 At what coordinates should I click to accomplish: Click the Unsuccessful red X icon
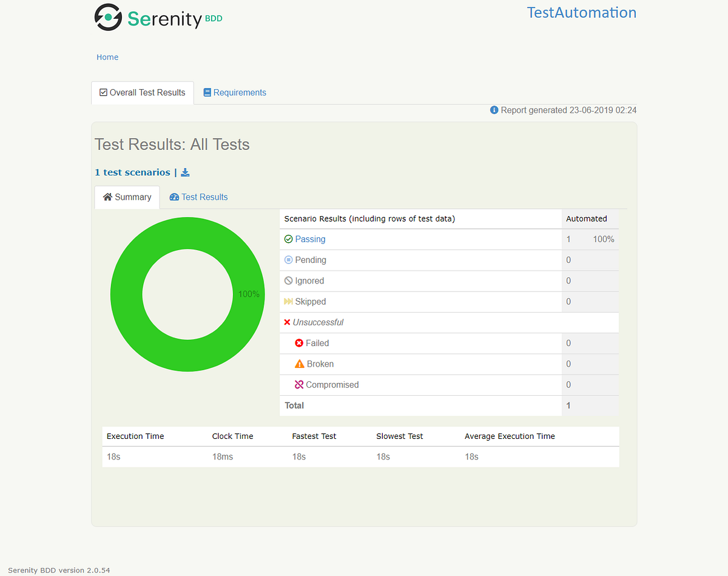[287, 322]
